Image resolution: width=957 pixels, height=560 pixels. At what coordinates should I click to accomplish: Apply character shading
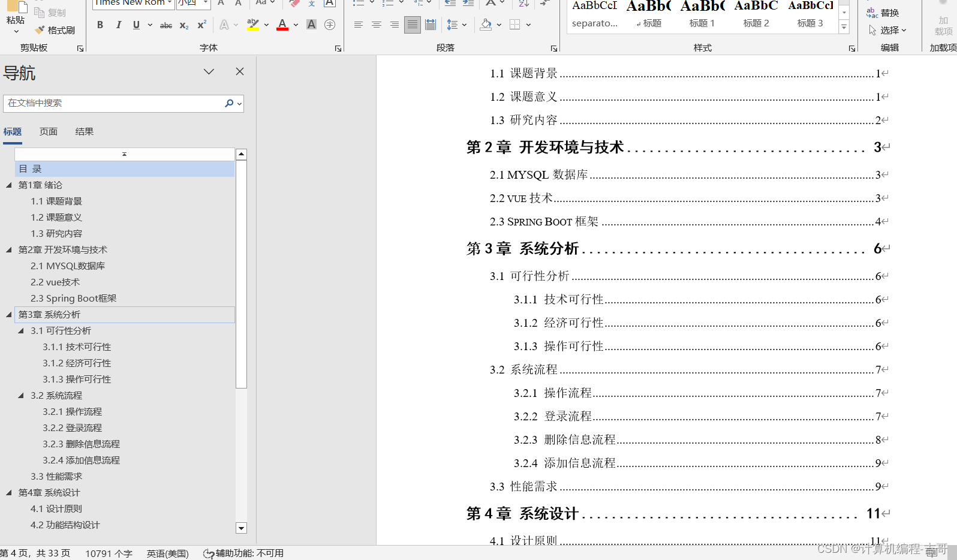click(311, 25)
